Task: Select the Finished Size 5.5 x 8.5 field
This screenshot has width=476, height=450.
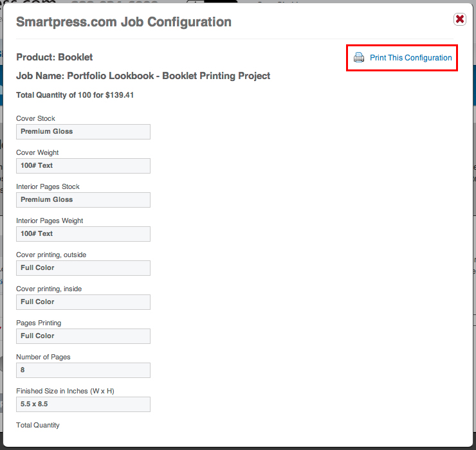Action: point(83,404)
